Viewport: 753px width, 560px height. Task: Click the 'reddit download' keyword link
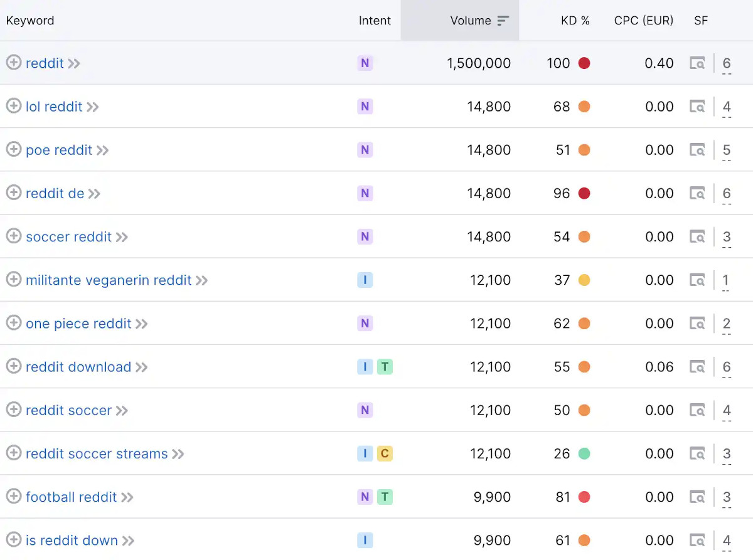click(78, 367)
